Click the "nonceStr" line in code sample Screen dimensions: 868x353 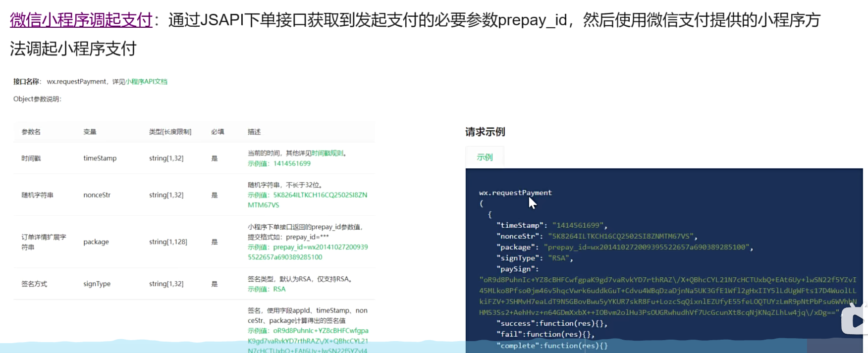coord(597,236)
